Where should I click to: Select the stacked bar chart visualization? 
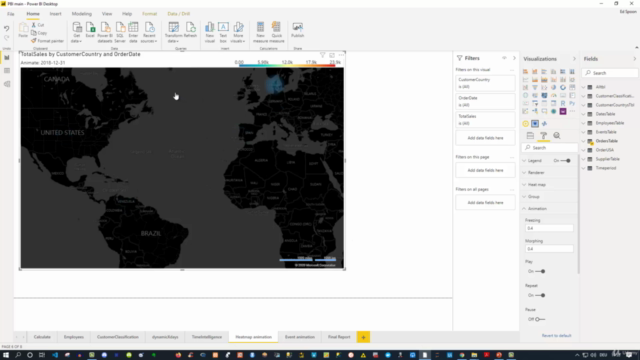pyautogui.click(x=525, y=72)
